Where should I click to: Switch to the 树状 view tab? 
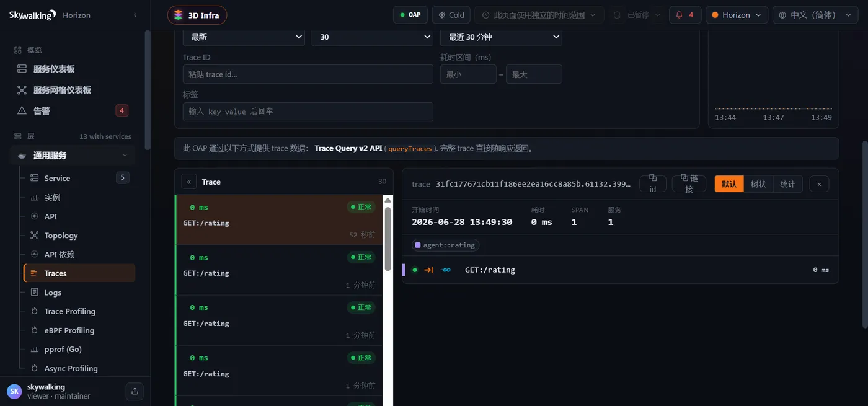(x=758, y=184)
